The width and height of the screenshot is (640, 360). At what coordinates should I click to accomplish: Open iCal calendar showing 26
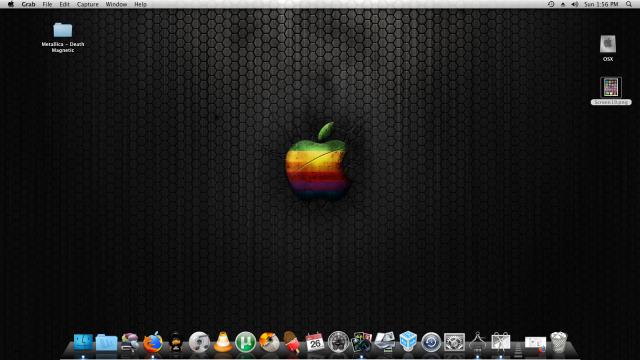coord(315,342)
